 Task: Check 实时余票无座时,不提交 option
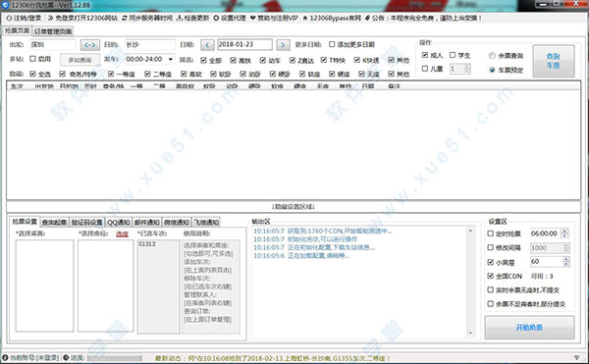click(x=490, y=289)
